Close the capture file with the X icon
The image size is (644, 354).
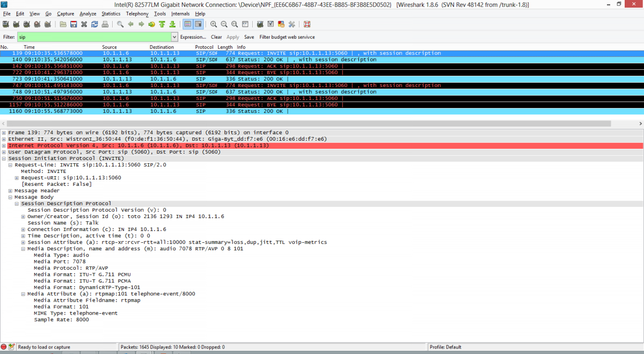[x=84, y=24]
